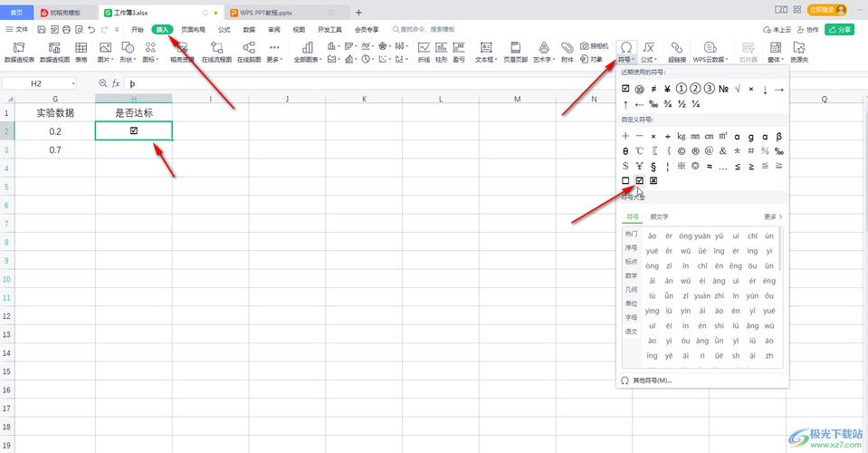Open the 文件 (file) menu
The image size is (868, 453).
click(x=16, y=29)
